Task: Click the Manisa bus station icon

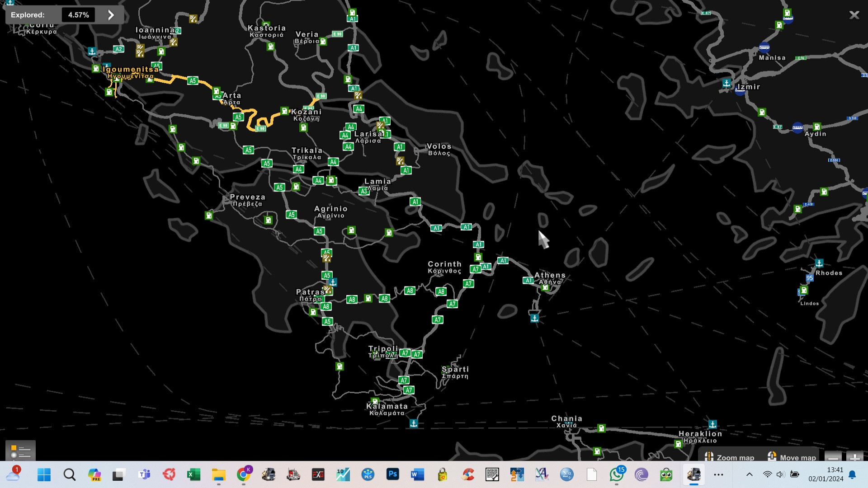Action: [764, 47]
